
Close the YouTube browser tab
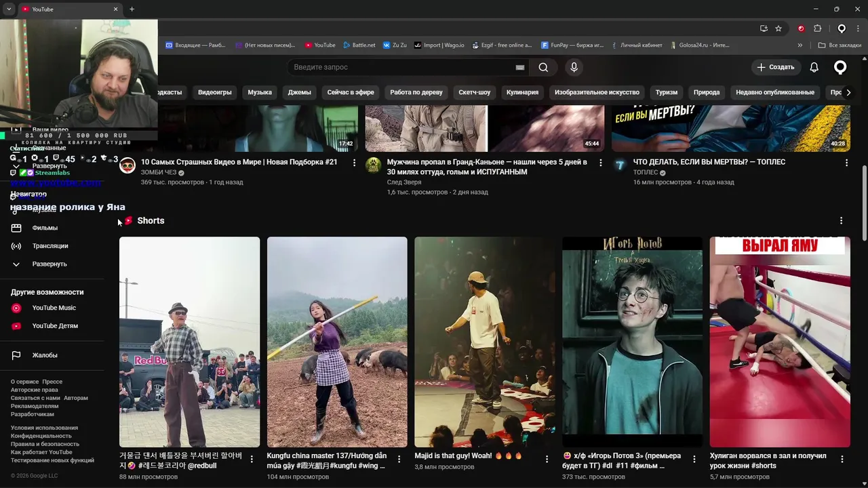[x=115, y=9]
